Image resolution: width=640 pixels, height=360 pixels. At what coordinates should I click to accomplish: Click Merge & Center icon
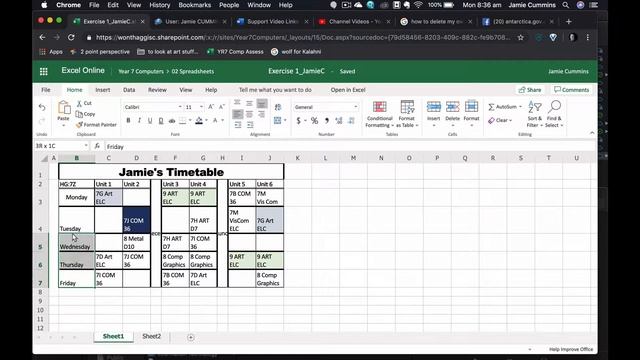(x=278, y=120)
